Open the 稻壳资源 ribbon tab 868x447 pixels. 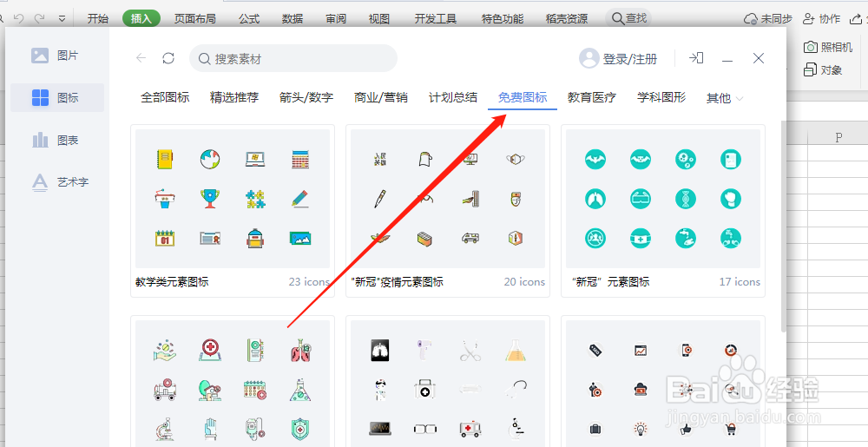click(566, 19)
